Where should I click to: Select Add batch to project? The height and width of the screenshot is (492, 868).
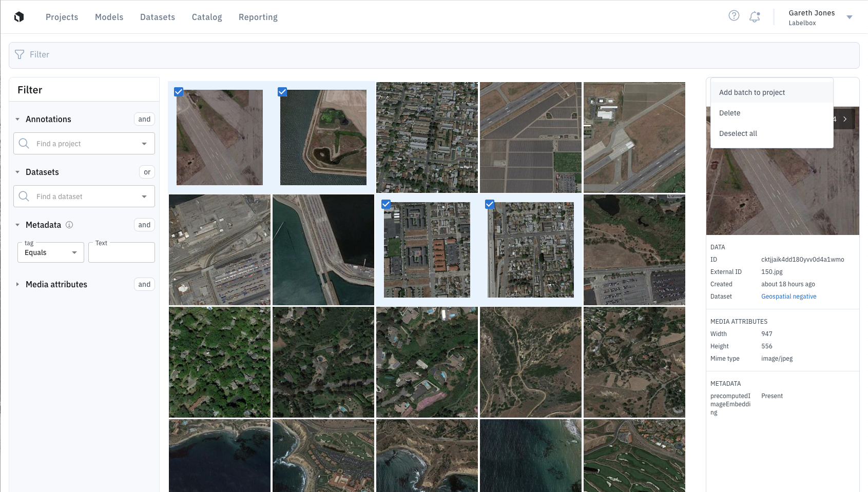(x=771, y=92)
